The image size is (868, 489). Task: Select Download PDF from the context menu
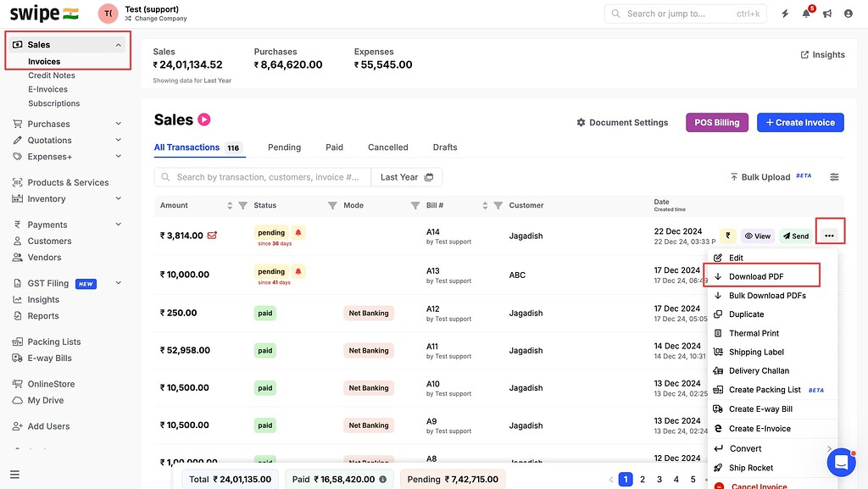pyautogui.click(x=756, y=276)
